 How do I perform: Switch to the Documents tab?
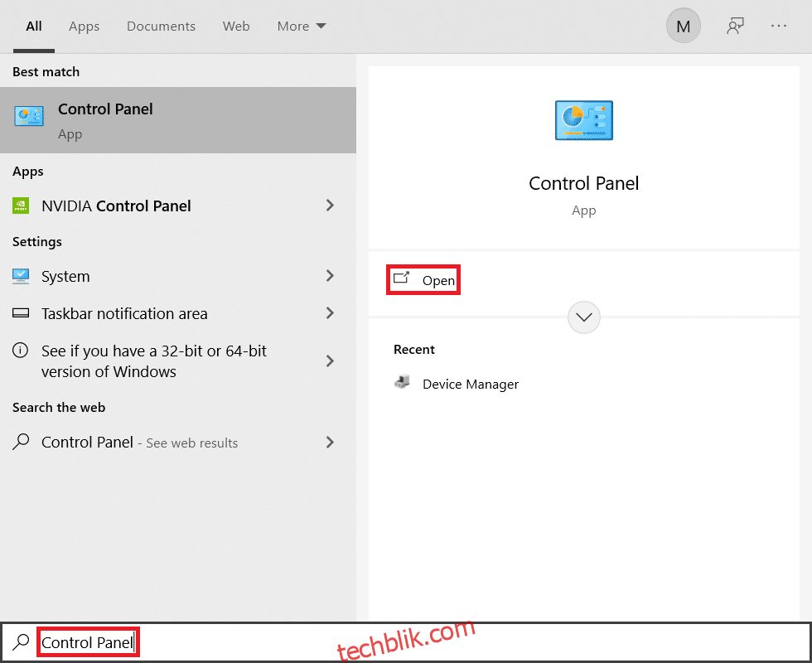pyautogui.click(x=161, y=26)
